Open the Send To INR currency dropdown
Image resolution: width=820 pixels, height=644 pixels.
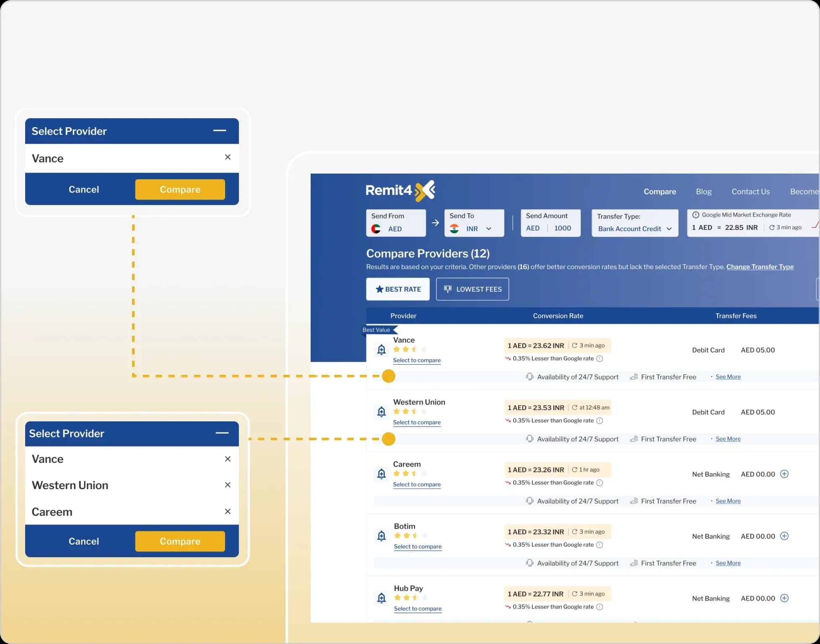474,223
